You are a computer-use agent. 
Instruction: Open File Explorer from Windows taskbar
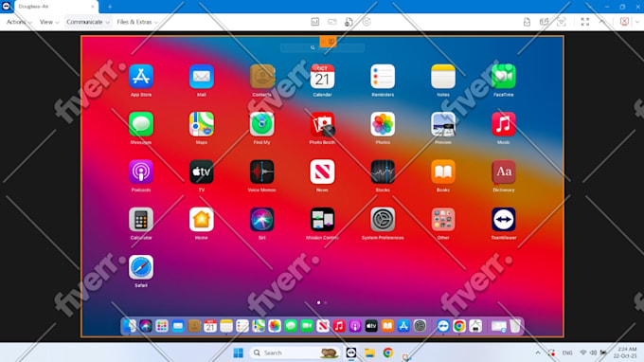(369, 353)
